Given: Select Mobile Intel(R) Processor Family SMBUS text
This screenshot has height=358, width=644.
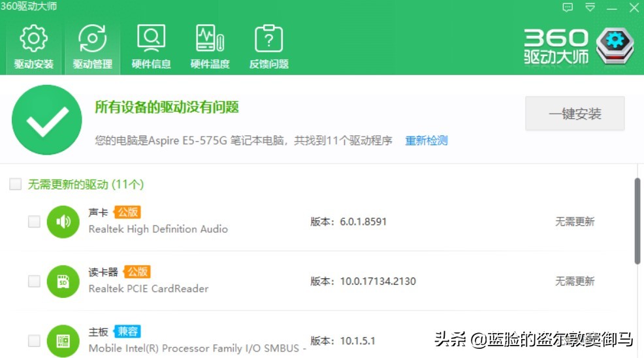Looking at the screenshot, I should [197, 348].
